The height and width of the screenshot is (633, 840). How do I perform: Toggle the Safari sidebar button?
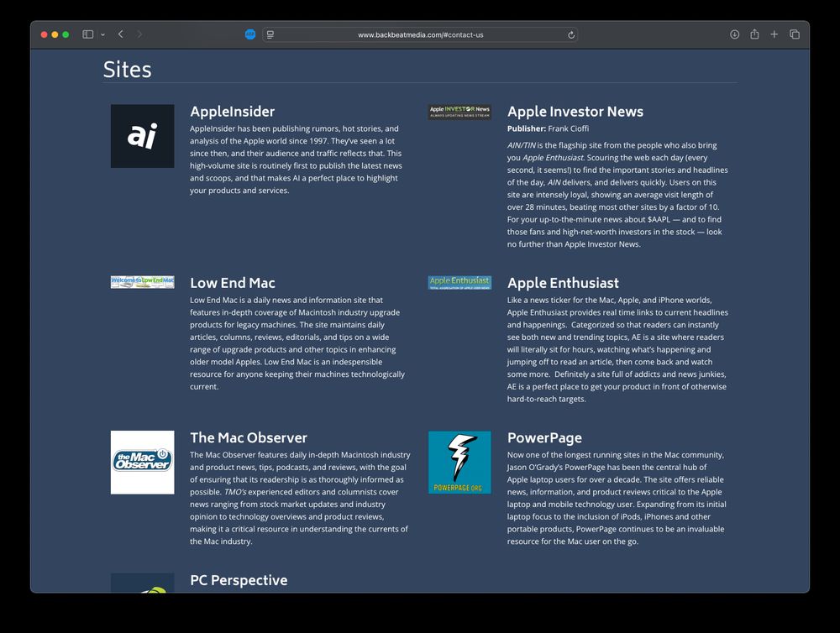click(88, 34)
